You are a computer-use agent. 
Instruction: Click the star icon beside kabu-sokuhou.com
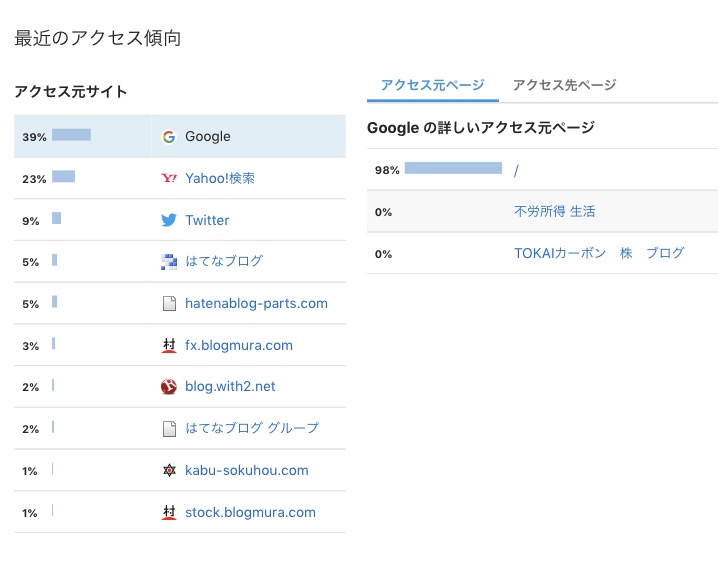tap(169, 470)
